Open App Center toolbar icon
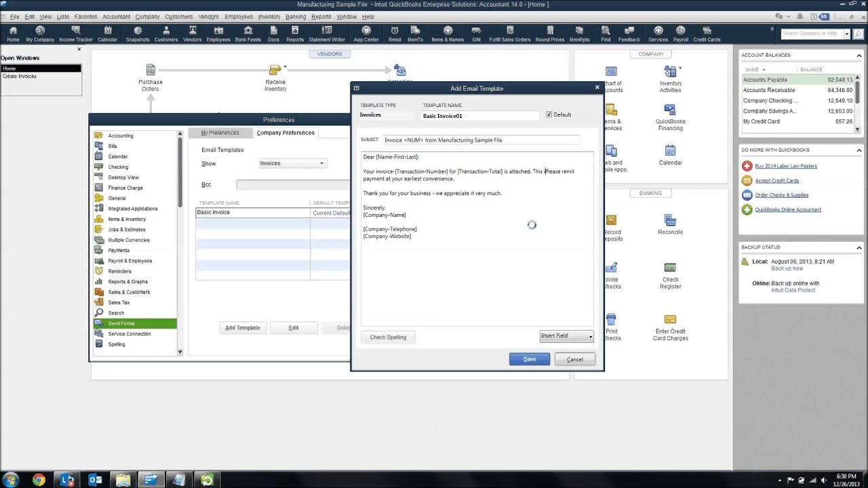Image resolution: width=868 pixels, height=488 pixels. click(x=366, y=34)
